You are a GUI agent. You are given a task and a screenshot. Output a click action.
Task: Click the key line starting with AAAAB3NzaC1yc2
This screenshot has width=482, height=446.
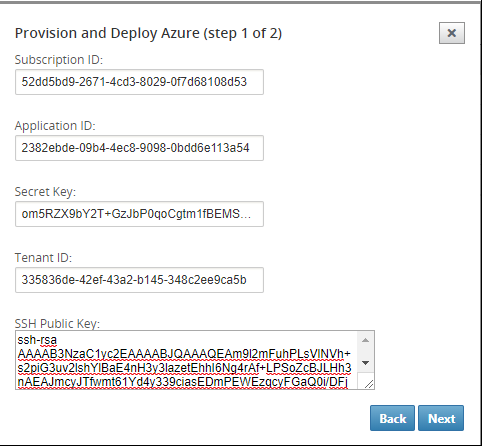[x=184, y=354]
